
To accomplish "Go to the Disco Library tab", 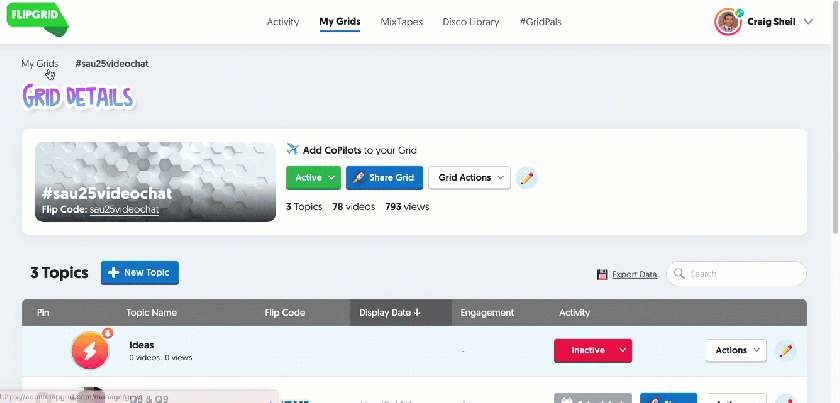I will (x=471, y=21).
